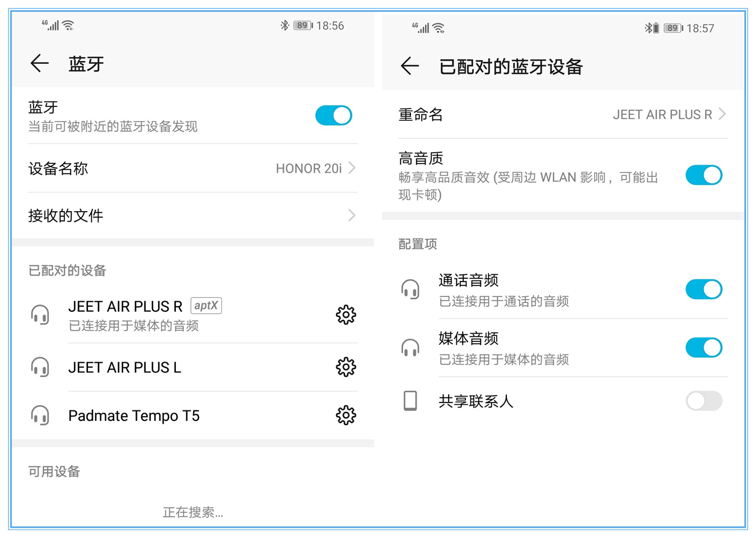Select JEET AIR PLUS R paired device
756x538 pixels.
[125, 307]
